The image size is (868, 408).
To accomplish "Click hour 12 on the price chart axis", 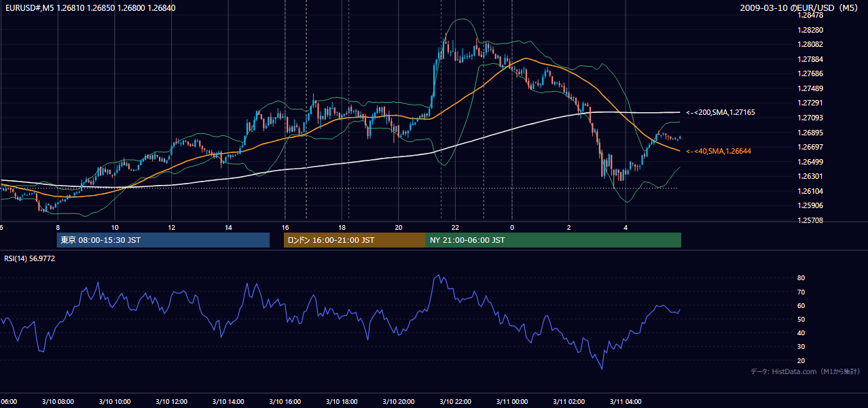I will pyautogui.click(x=172, y=227).
